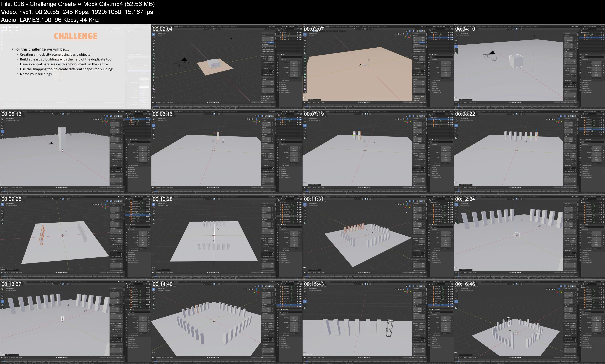The width and height of the screenshot is (605, 364).
Task: Open the 00:01:01 Challenge slide thumbnail
Action: point(76,67)
